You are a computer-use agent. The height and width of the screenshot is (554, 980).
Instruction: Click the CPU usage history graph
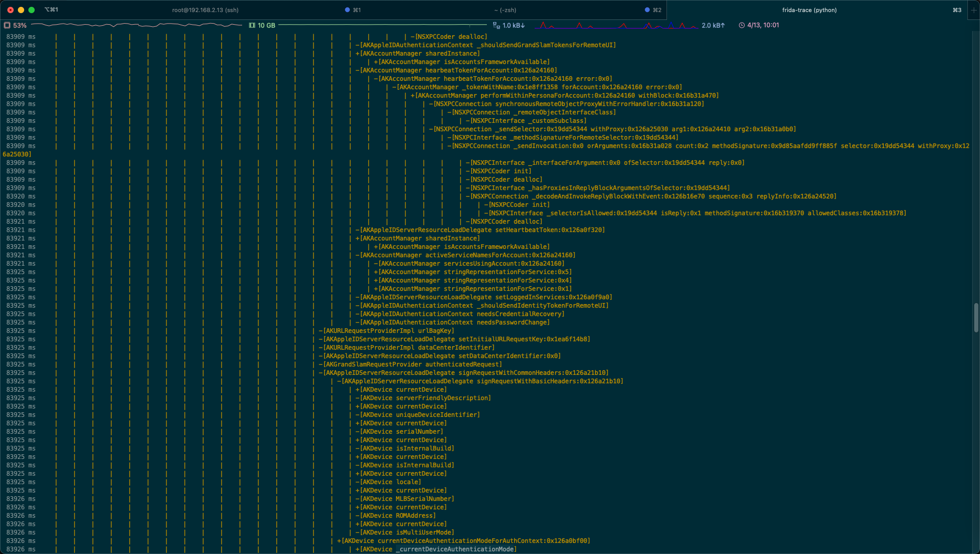(x=137, y=25)
